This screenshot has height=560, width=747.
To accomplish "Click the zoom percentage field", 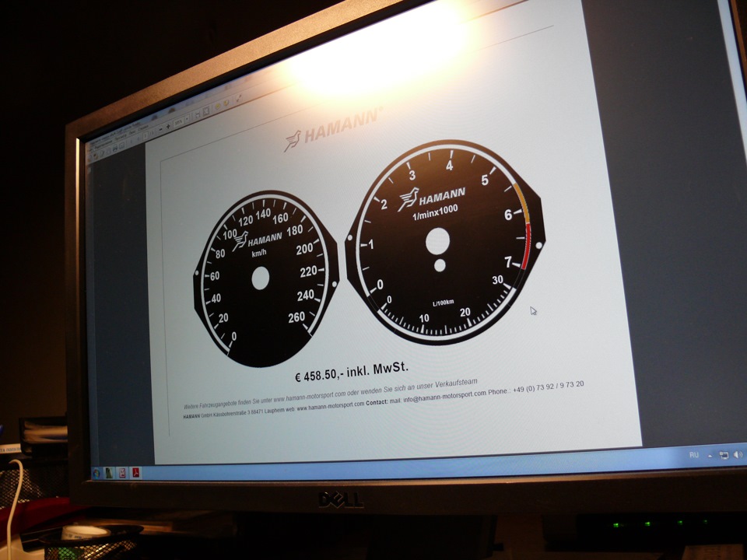I will [x=179, y=122].
